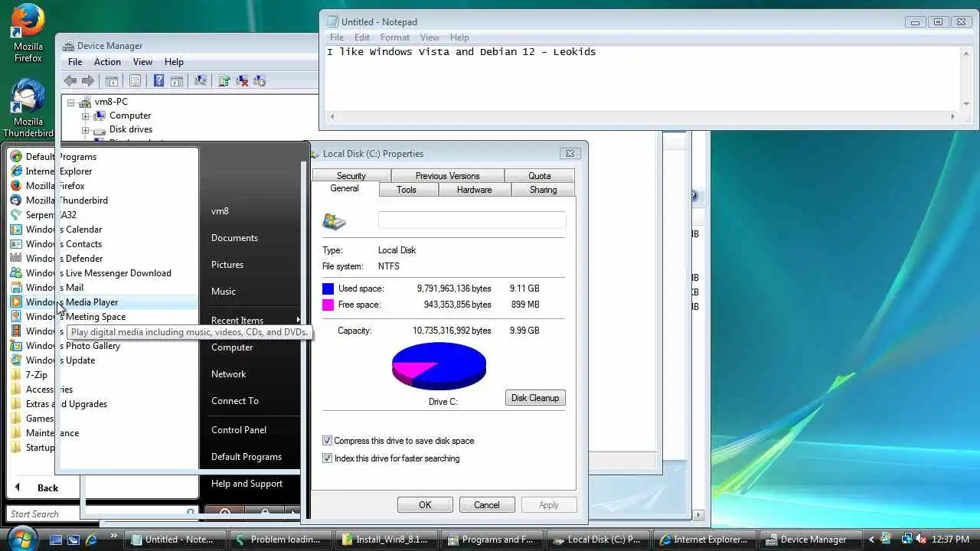This screenshot has width=980, height=551.
Task: Click drive icon in Local Disk Properties
Action: 335,222
